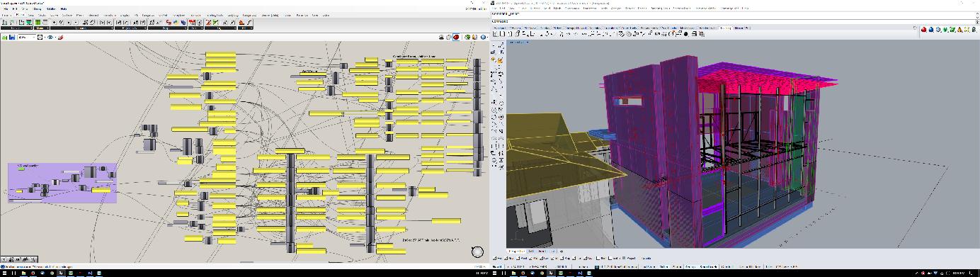Switch Grasshopper to red shaded preview

tap(456, 37)
